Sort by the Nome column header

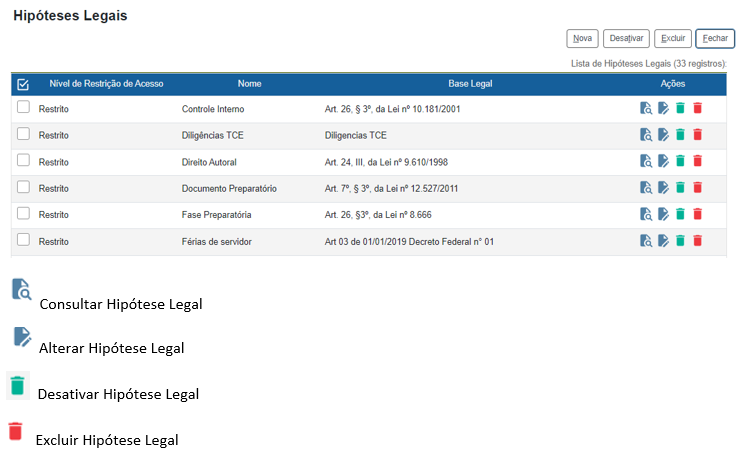[249, 84]
